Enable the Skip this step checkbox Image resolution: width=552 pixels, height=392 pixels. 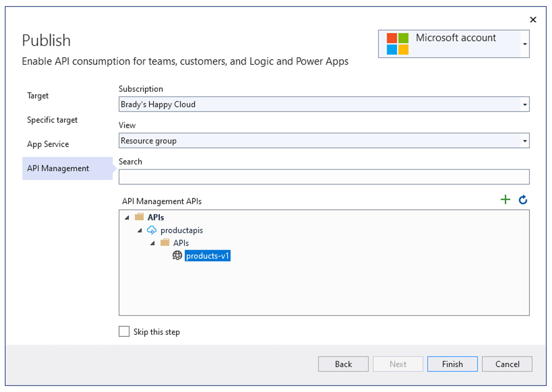click(124, 331)
